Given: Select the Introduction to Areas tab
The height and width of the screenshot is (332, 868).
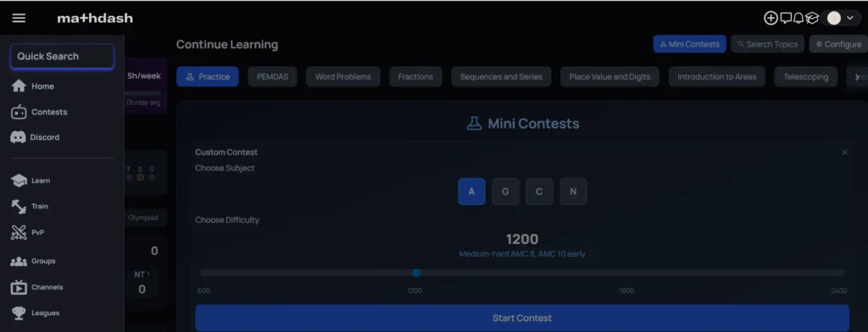Looking at the screenshot, I should coord(717,77).
